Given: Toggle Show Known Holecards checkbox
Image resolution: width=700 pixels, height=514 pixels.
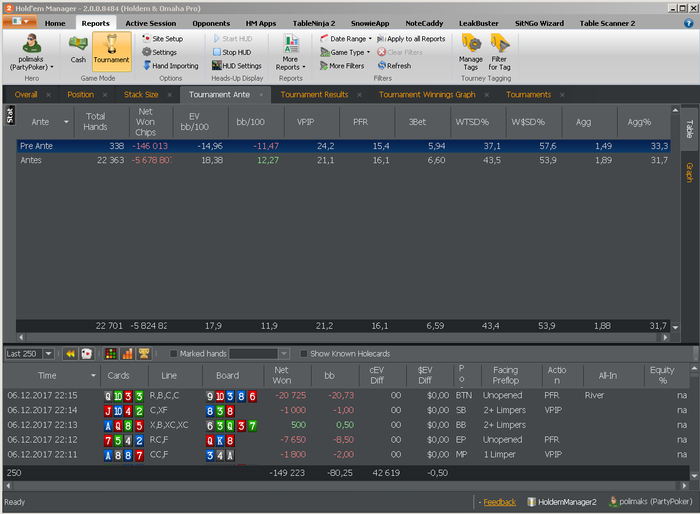Looking at the screenshot, I should coord(304,354).
